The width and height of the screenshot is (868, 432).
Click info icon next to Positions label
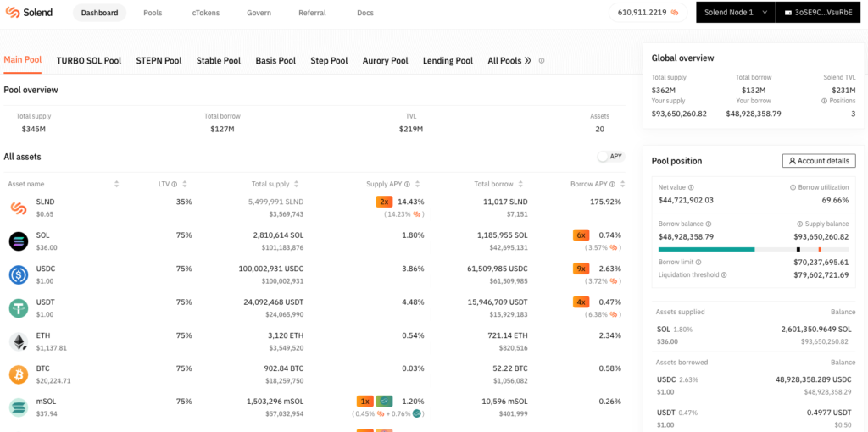coord(825,101)
